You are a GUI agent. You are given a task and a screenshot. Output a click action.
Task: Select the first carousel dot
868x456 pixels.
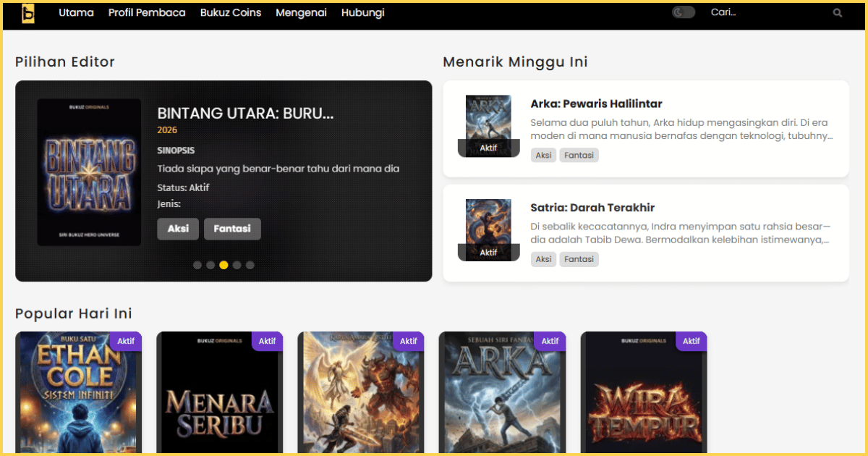pyautogui.click(x=197, y=265)
